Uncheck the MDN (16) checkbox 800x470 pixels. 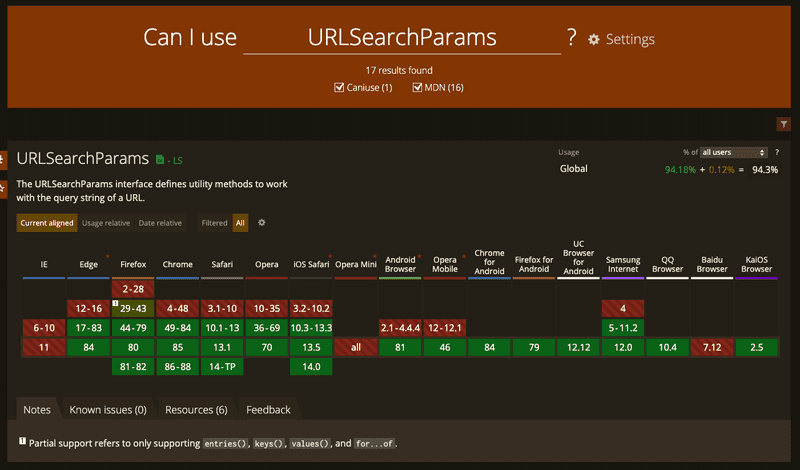pos(418,88)
